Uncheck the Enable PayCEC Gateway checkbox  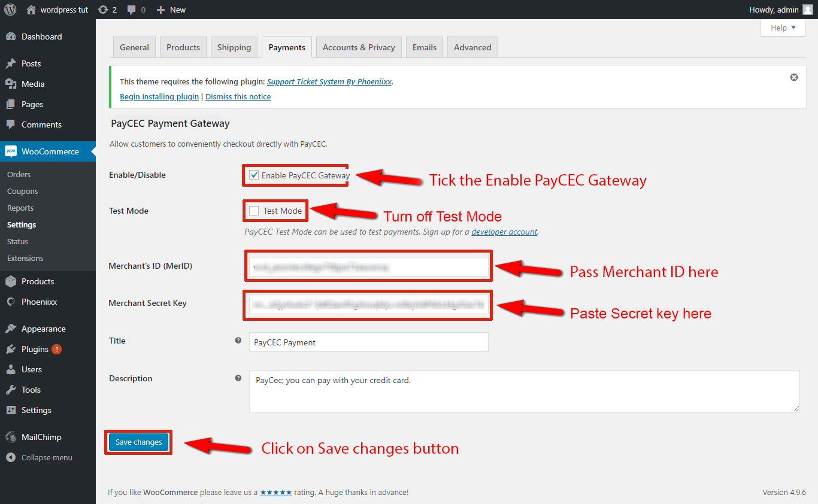[x=254, y=175]
